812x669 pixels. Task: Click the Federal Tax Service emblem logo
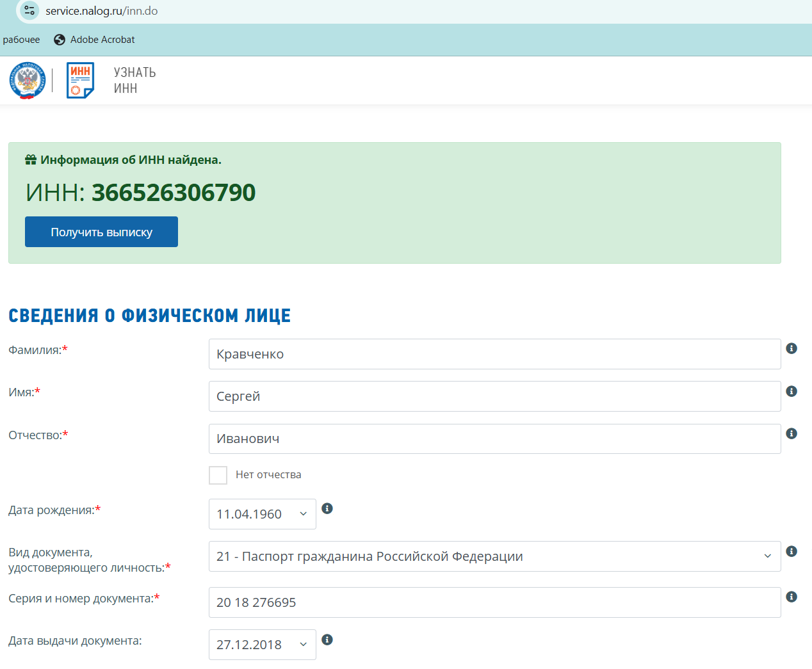pos(28,81)
